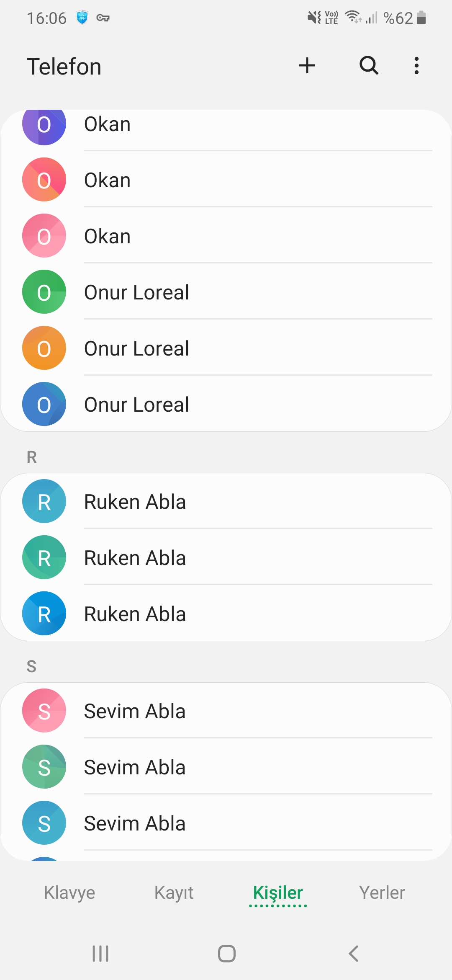Tap the green O avatar for Onur Loreal

tap(44, 292)
